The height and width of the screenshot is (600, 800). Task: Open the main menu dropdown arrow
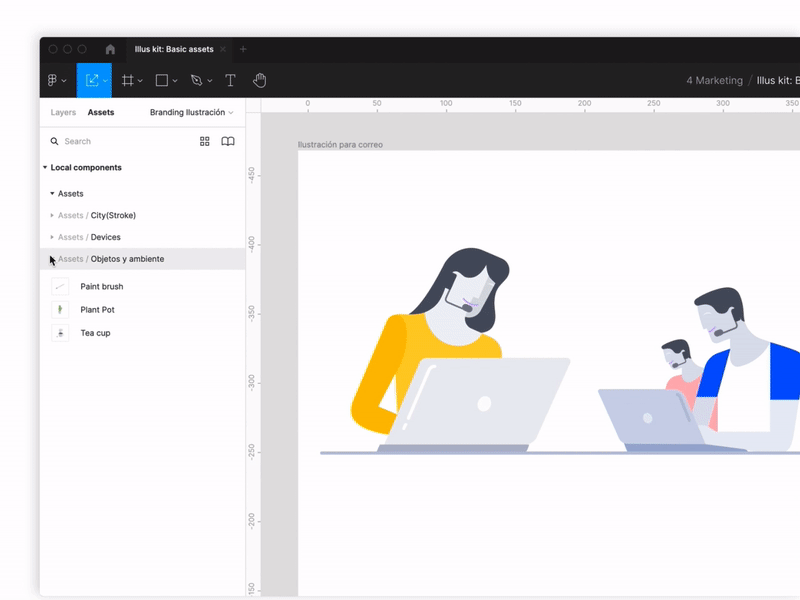click(x=64, y=81)
